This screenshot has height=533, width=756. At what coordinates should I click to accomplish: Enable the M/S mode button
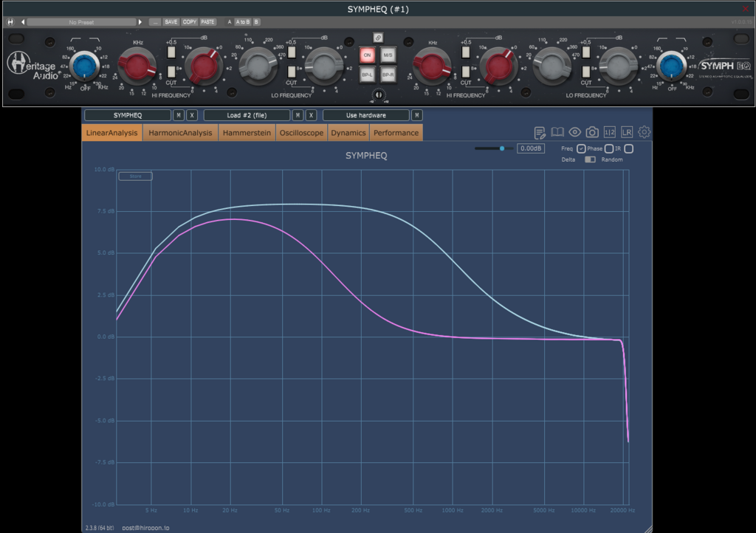pyautogui.click(x=388, y=55)
